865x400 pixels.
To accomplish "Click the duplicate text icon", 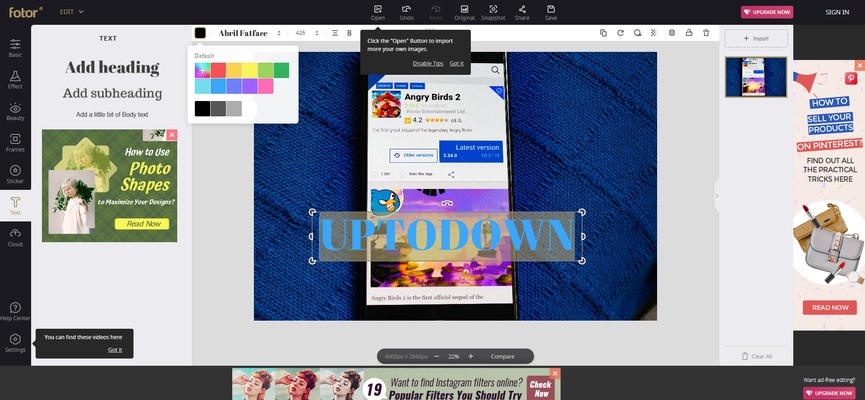I will point(603,33).
